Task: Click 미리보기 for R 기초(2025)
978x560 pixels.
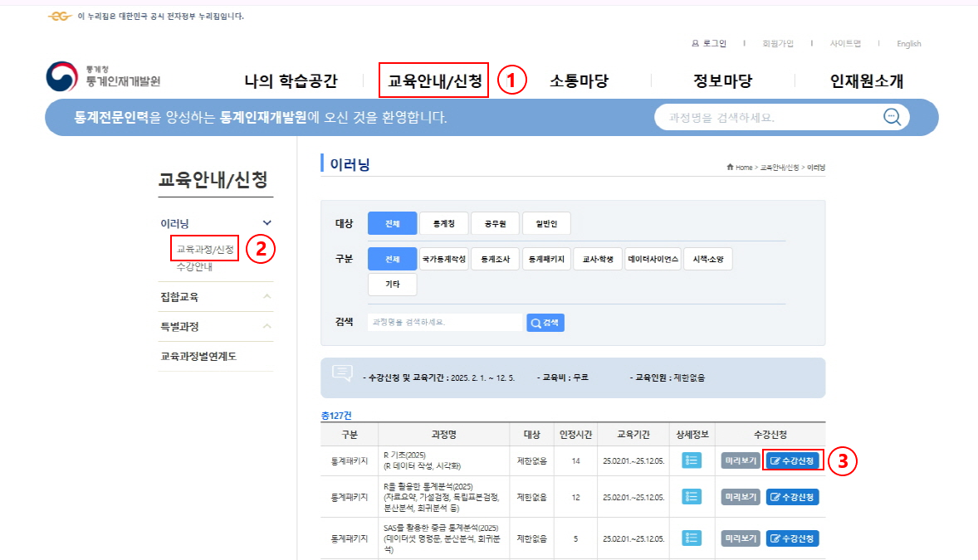Action: click(741, 460)
